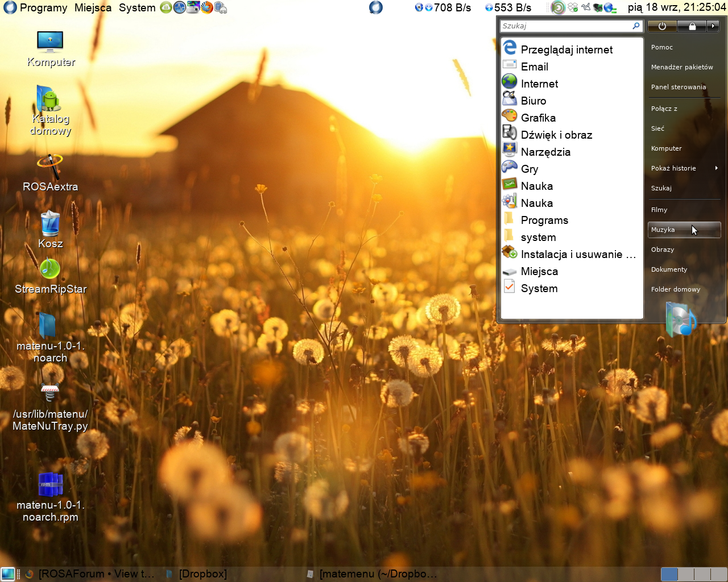Click the power shutdown button
Screen dimensions: 728x582
pyautogui.click(x=662, y=26)
